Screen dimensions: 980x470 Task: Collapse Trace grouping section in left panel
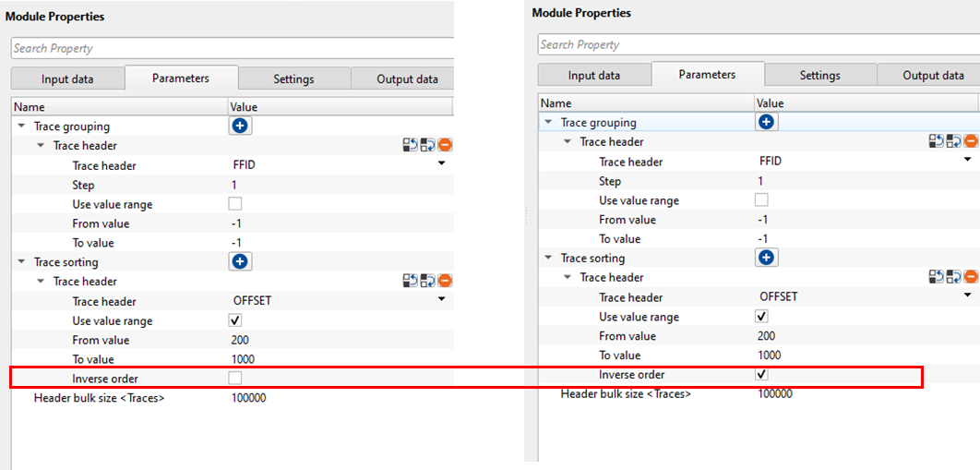point(21,126)
